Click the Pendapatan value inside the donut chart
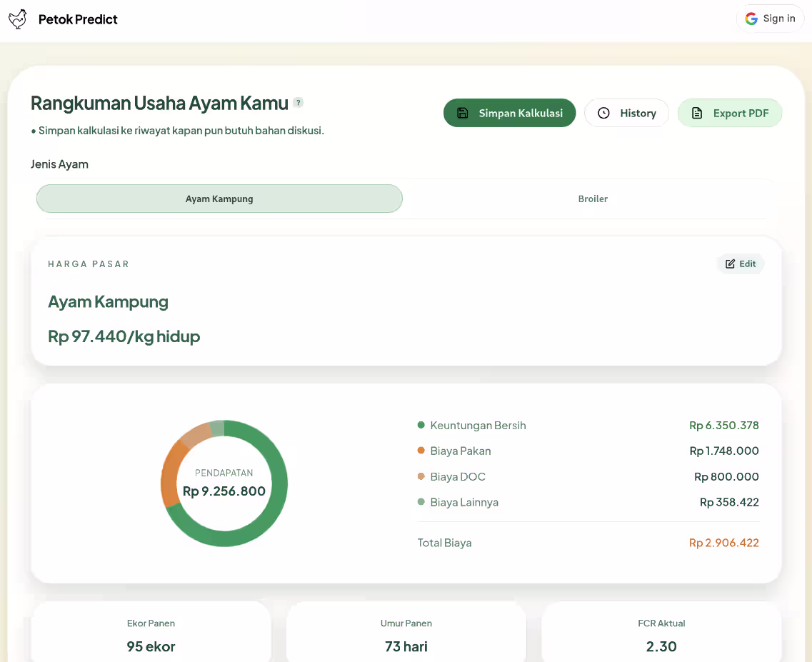 click(224, 491)
